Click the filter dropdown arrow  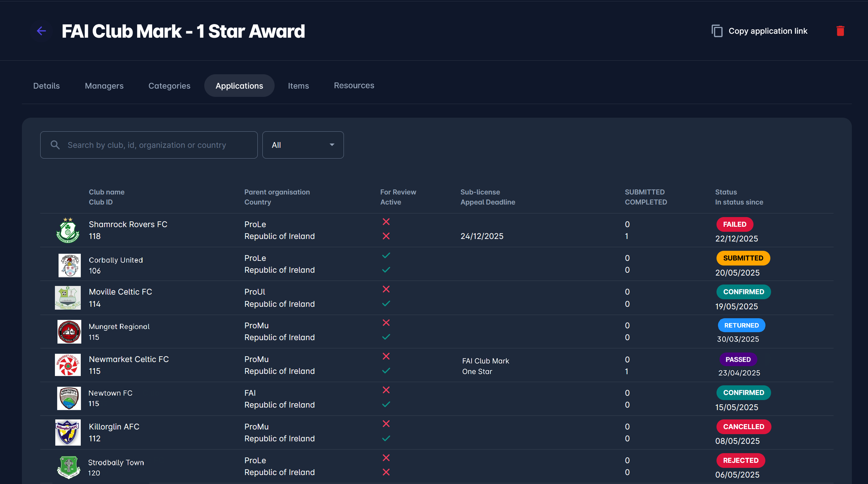332,145
